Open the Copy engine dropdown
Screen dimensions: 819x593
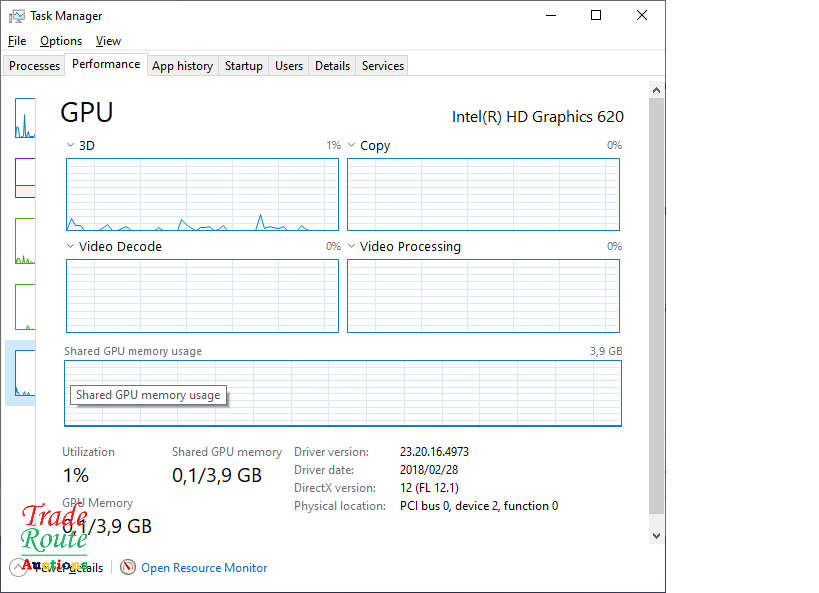352,146
